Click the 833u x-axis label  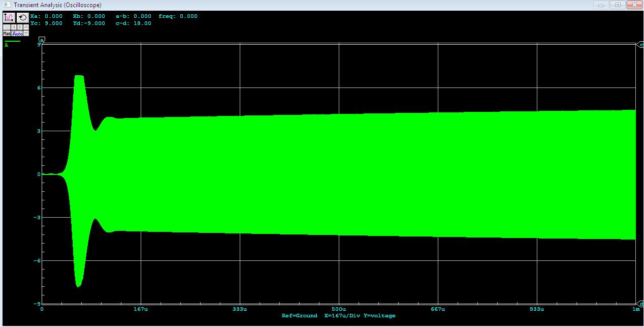[537, 309]
